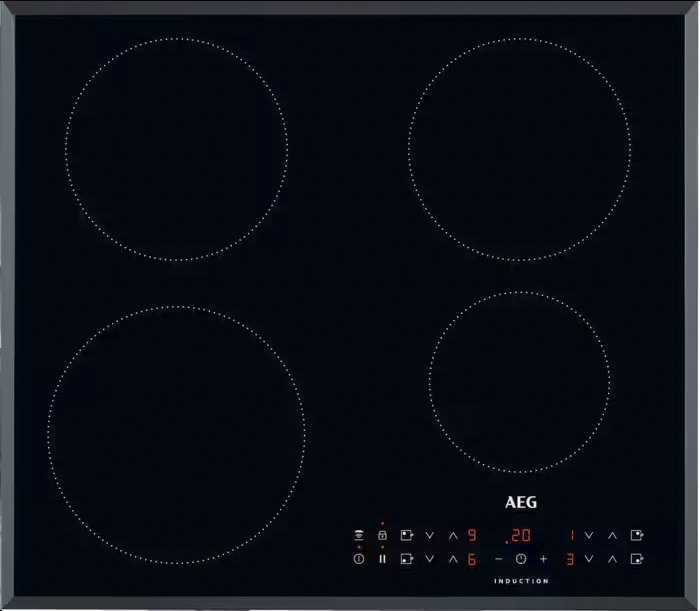Tap the child lock padlock icon

point(382,535)
